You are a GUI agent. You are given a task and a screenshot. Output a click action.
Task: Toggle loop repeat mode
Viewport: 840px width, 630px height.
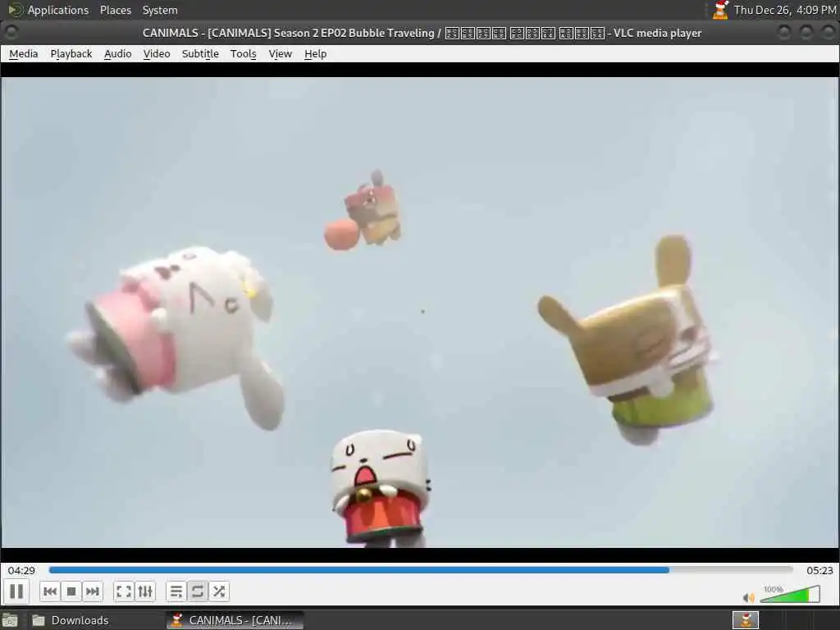pyautogui.click(x=198, y=591)
